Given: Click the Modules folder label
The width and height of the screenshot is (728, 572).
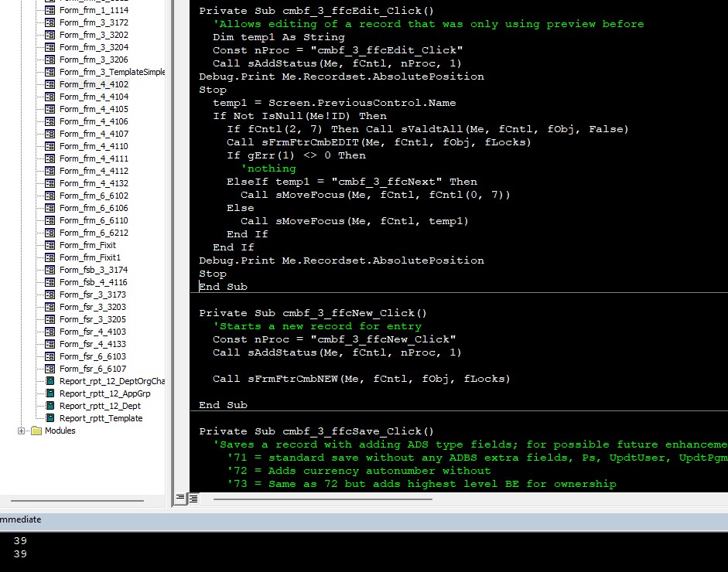Looking at the screenshot, I should click(x=60, y=431).
